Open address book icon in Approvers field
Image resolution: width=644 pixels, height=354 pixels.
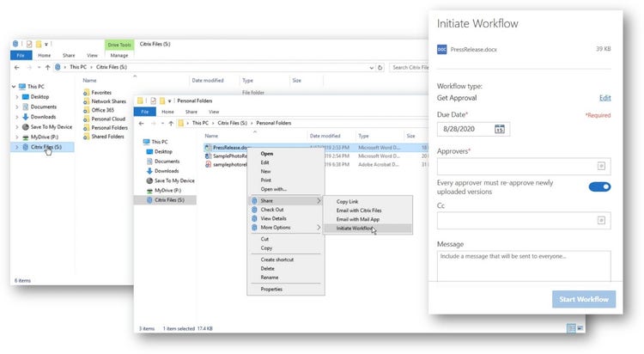601,166
